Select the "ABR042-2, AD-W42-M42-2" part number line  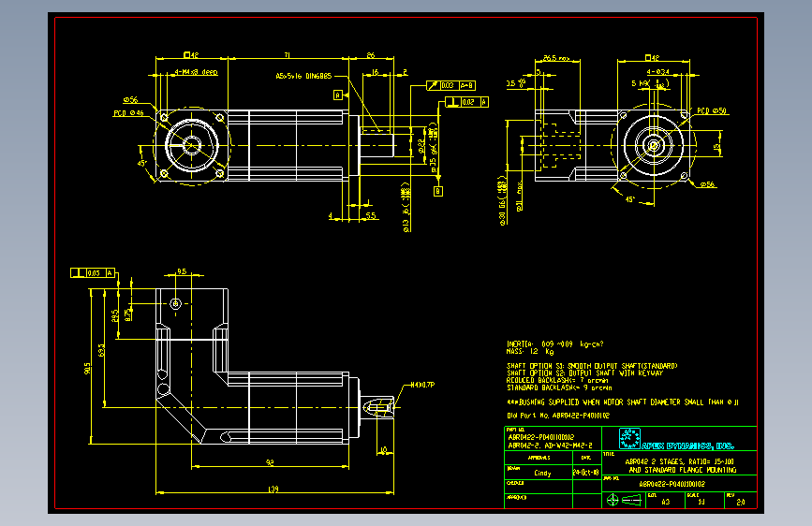[x=550, y=446]
